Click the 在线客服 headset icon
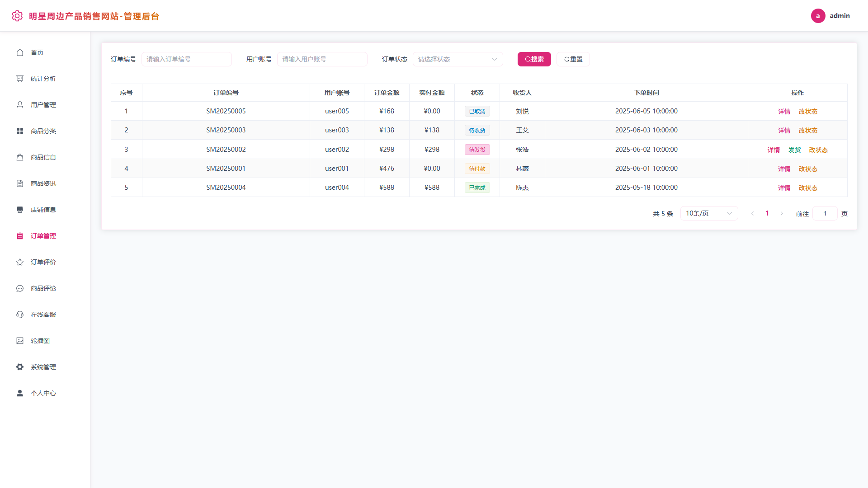 point(20,314)
